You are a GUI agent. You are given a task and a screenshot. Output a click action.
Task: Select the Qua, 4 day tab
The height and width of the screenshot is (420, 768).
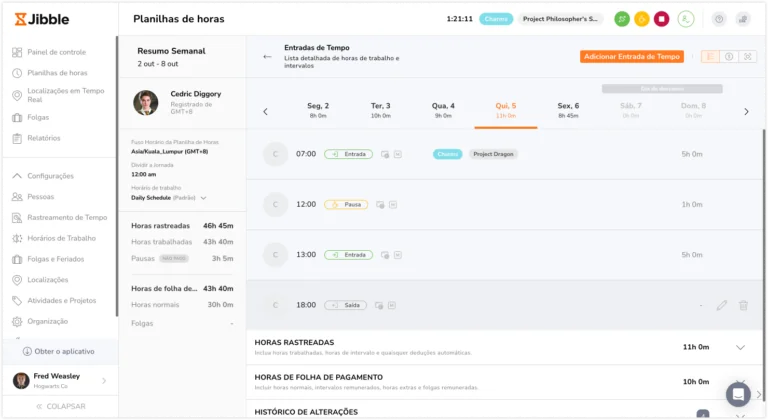443,110
